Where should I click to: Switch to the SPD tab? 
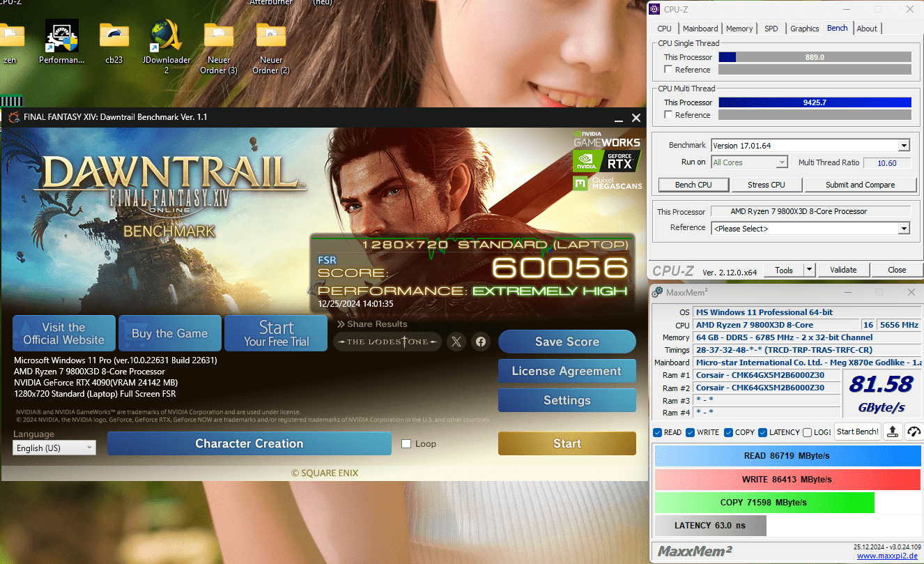click(771, 29)
